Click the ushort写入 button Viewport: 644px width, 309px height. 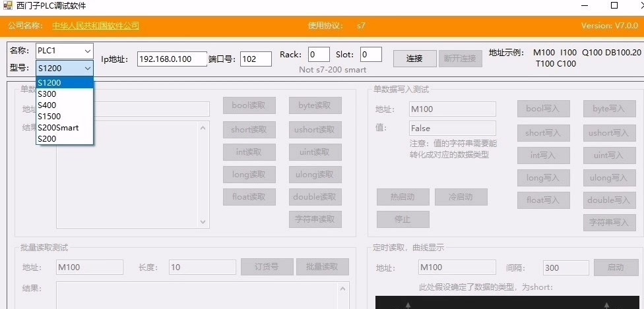609,133
